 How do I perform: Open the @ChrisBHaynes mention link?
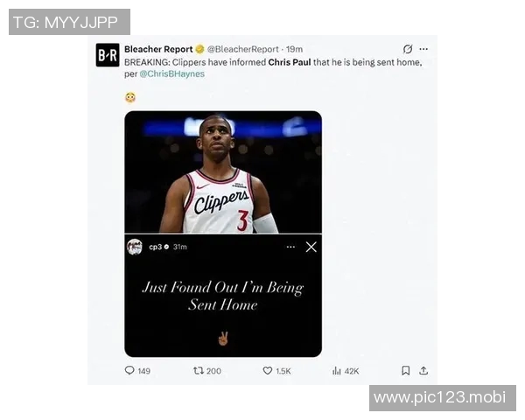[171, 73]
